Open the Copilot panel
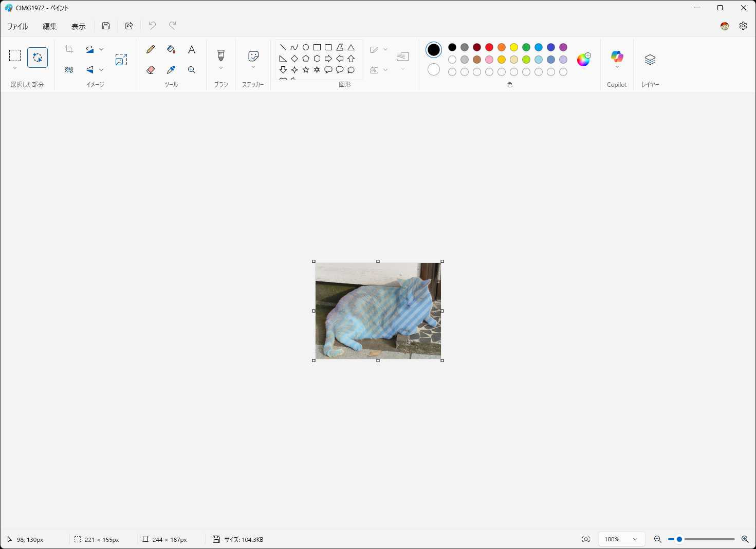756x549 pixels. (x=617, y=57)
